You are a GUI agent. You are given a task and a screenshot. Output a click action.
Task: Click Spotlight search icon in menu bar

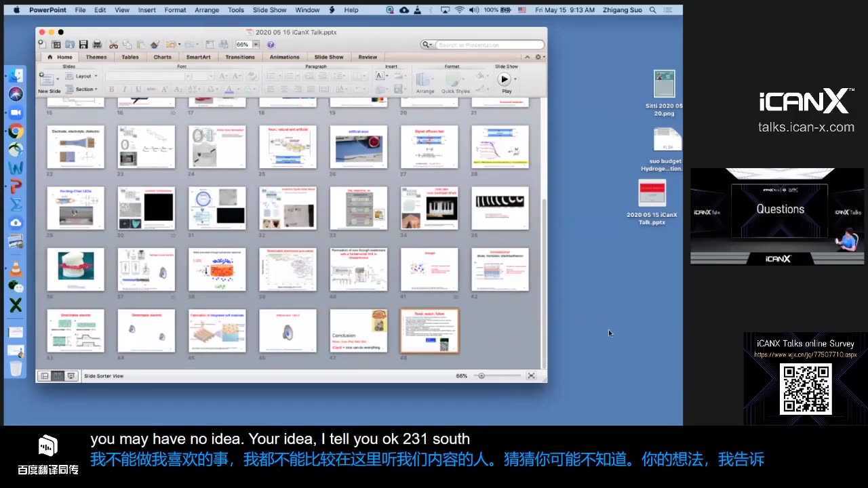652,10
